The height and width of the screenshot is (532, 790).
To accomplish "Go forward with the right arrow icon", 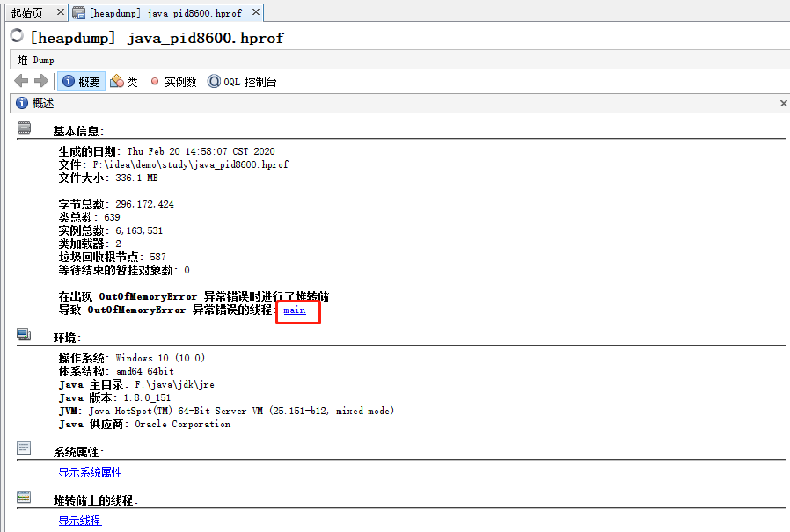I will [40, 81].
